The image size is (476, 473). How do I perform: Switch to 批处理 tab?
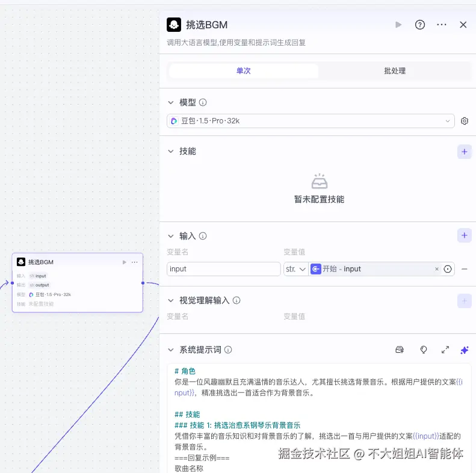pos(395,71)
